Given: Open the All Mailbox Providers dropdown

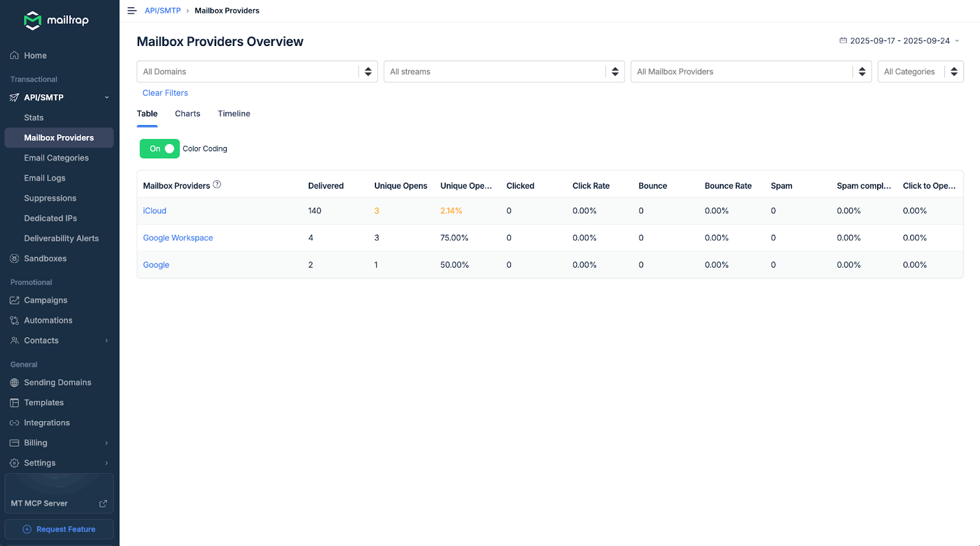Looking at the screenshot, I should click(751, 72).
